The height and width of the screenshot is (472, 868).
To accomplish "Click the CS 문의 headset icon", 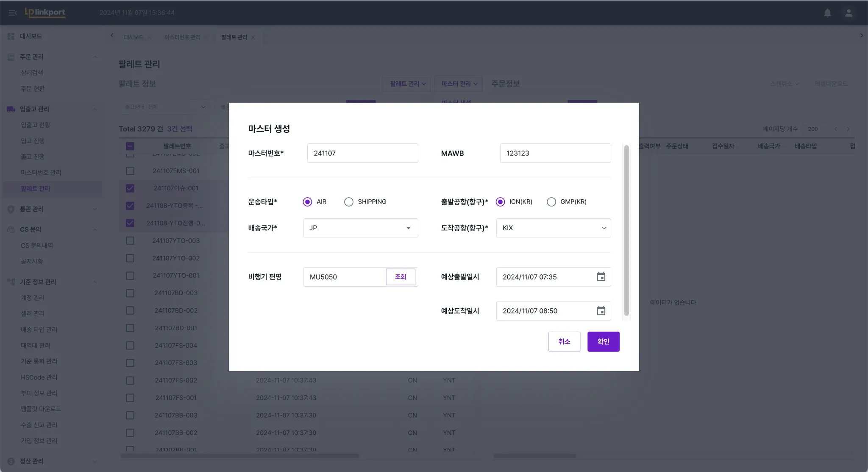I will (11, 229).
